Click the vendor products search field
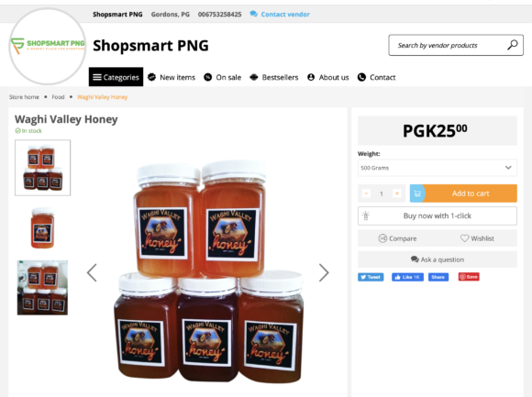Screen dimensions: 532x397 coord(448,45)
